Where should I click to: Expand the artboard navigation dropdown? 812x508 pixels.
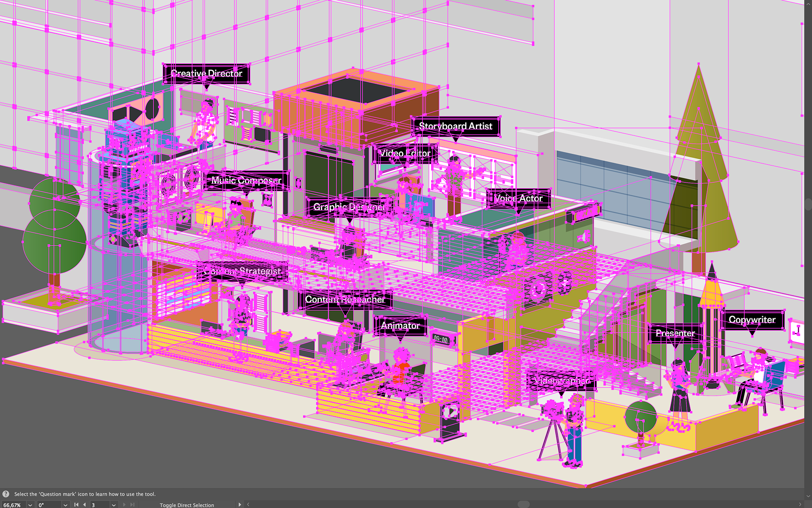click(x=114, y=505)
